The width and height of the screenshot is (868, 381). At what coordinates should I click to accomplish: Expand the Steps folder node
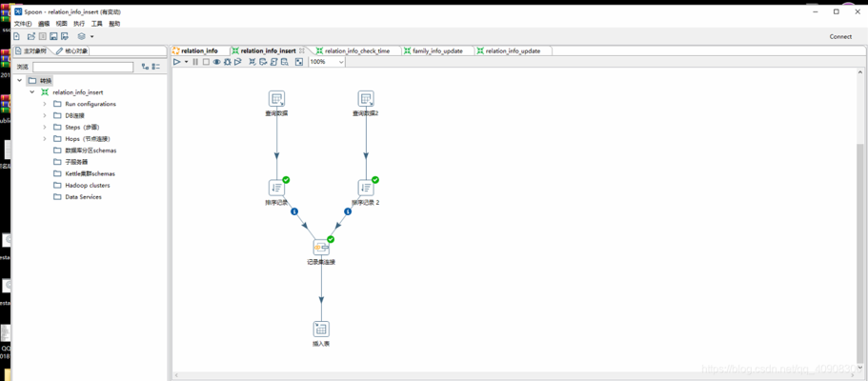click(45, 128)
